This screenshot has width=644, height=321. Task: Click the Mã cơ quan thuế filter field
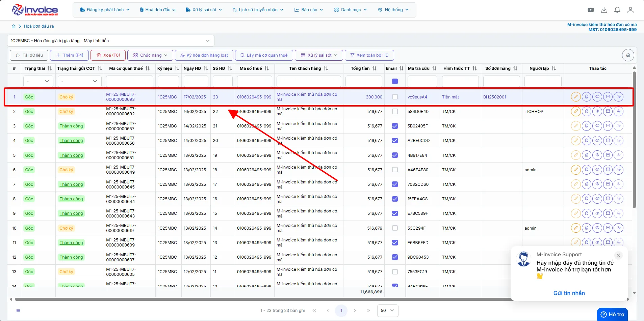[x=130, y=81]
